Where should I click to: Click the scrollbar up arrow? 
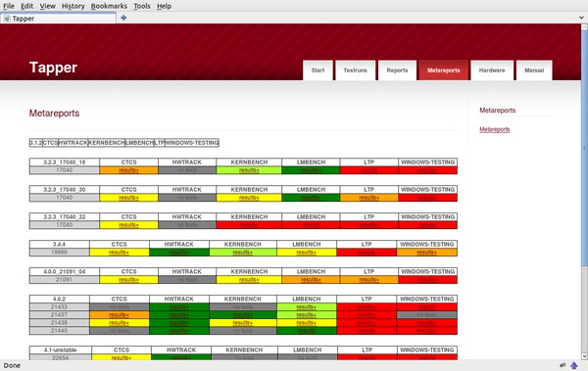(x=584, y=27)
